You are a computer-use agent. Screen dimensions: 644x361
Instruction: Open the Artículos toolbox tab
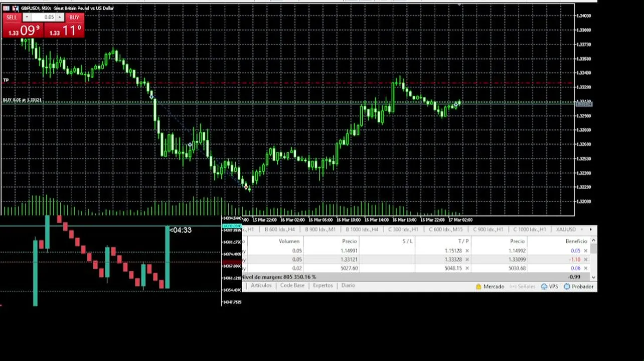[x=261, y=286]
